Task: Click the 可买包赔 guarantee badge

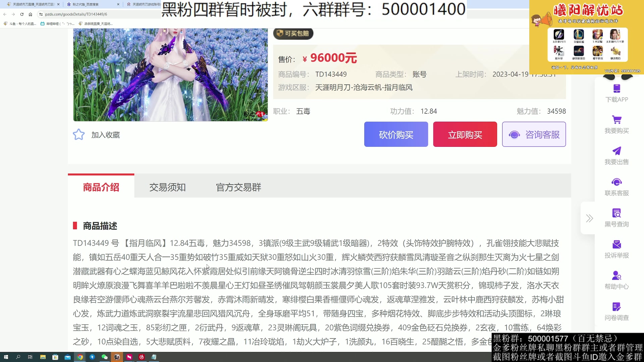Action: point(293,34)
